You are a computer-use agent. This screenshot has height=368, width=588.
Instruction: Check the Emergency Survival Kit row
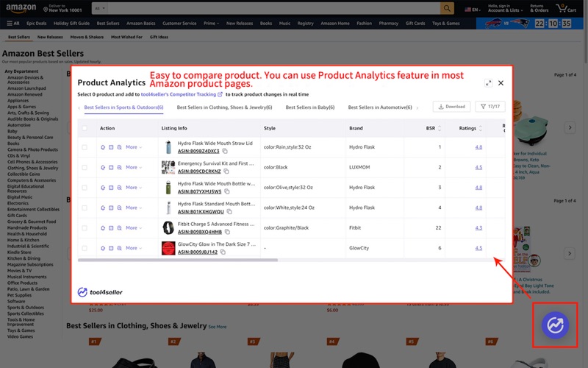85,168
